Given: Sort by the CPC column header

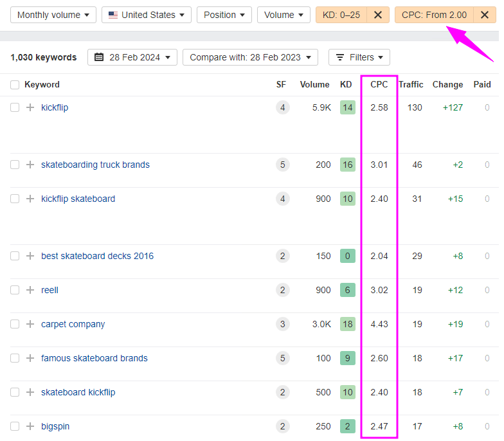Looking at the screenshot, I should coord(379,84).
